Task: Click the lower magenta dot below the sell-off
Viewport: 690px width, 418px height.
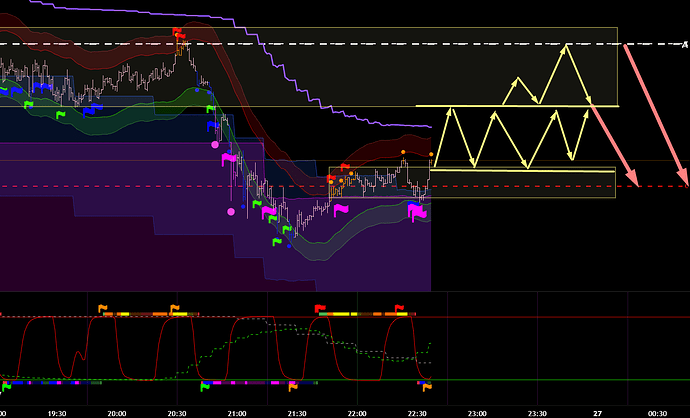Action: tap(232, 212)
